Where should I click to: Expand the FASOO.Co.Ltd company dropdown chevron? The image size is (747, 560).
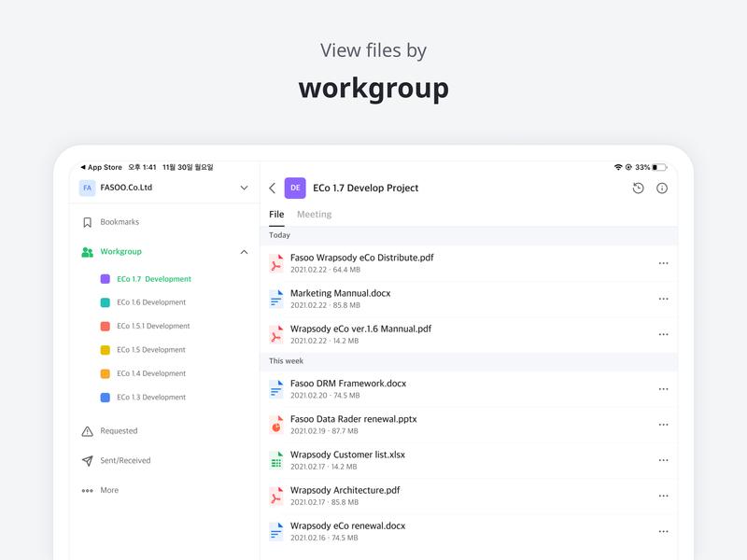[x=244, y=188]
